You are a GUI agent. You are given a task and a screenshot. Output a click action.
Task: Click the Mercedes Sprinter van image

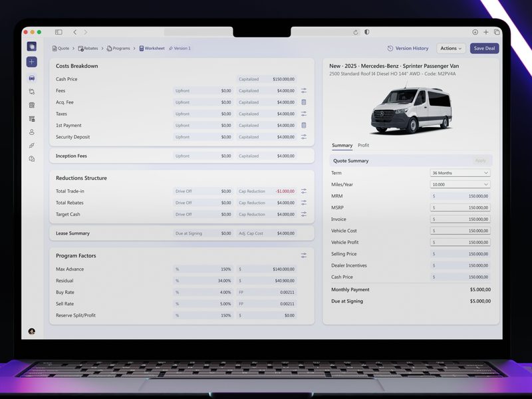(x=412, y=110)
